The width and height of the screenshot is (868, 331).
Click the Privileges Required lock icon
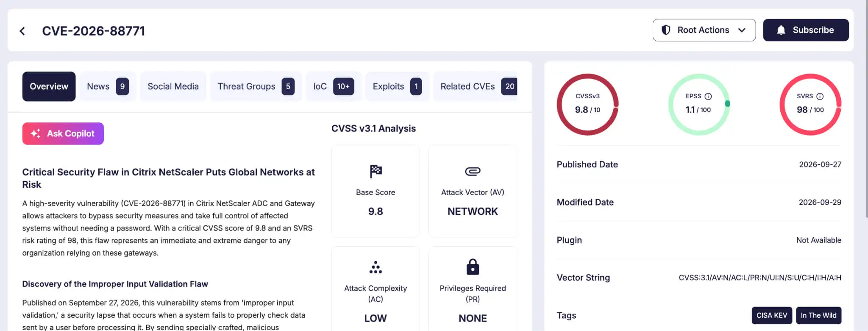click(x=473, y=267)
